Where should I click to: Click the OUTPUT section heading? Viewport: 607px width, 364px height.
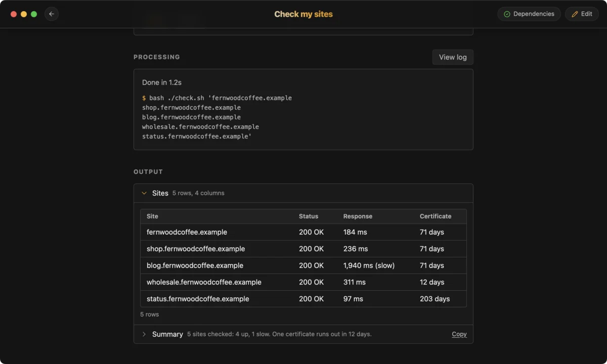[148, 172]
